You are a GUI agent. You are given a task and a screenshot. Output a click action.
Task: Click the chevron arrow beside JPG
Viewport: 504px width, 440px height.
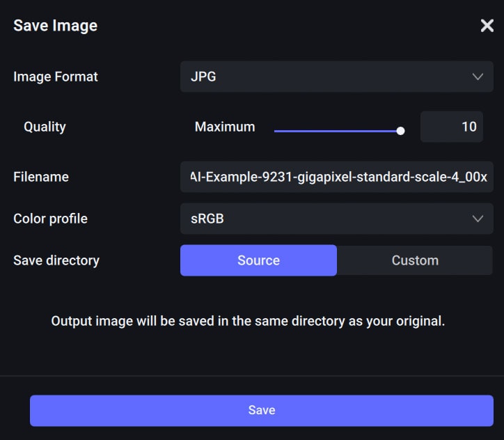pyautogui.click(x=478, y=77)
